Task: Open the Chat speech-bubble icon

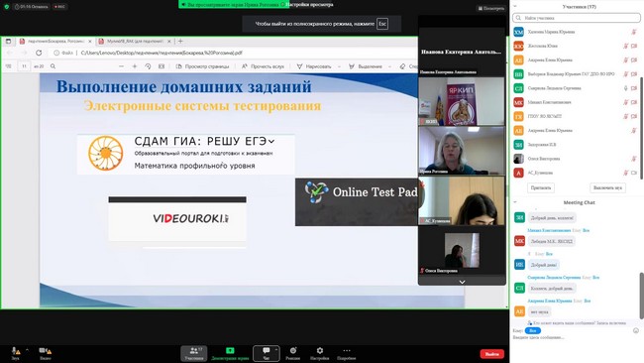Action: tap(267, 351)
